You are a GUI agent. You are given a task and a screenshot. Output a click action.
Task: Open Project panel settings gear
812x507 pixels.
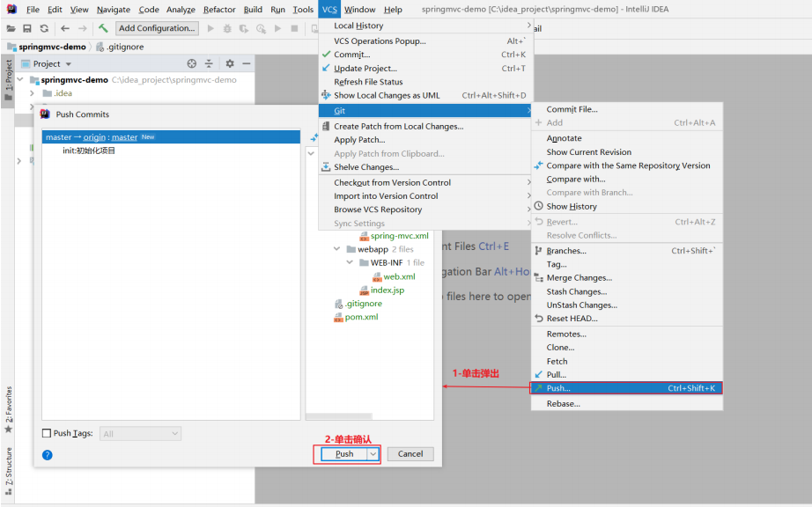(230, 63)
